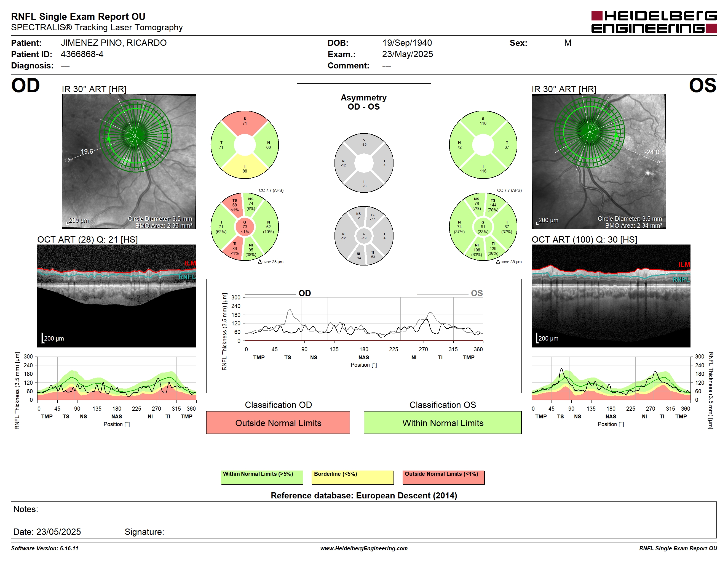Screen dimensions: 728x563
Task: Click the asymmetry TI sector -53
Action: click(x=372, y=254)
